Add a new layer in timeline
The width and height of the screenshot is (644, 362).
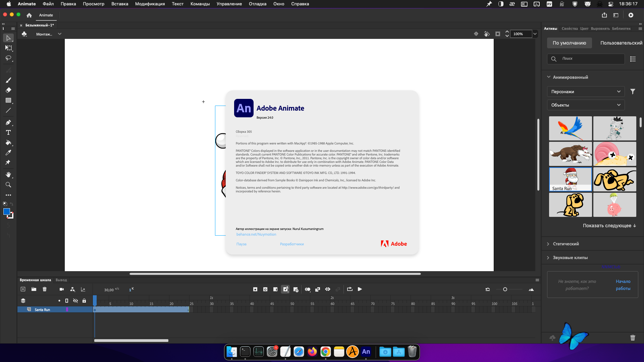[x=23, y=289]
